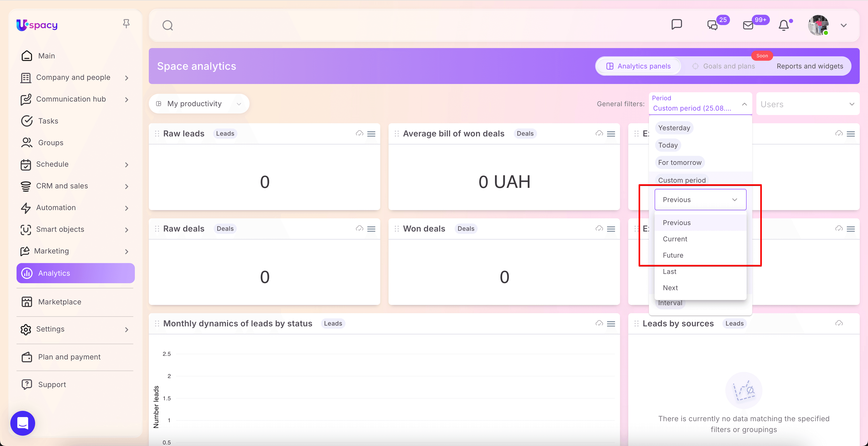
Task: Open Average bill of won deals widget menu
Action: pos(611,134)
